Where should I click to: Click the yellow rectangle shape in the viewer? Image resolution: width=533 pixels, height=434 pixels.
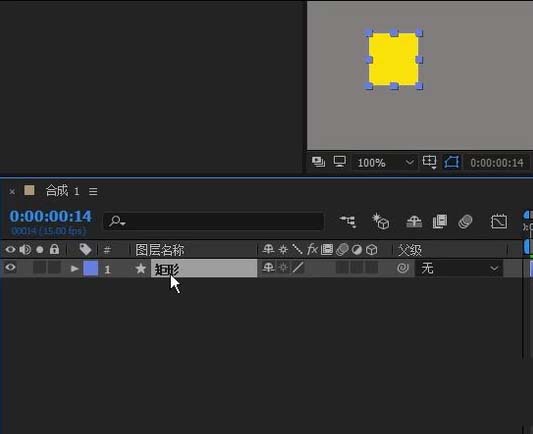click(394, 59)
